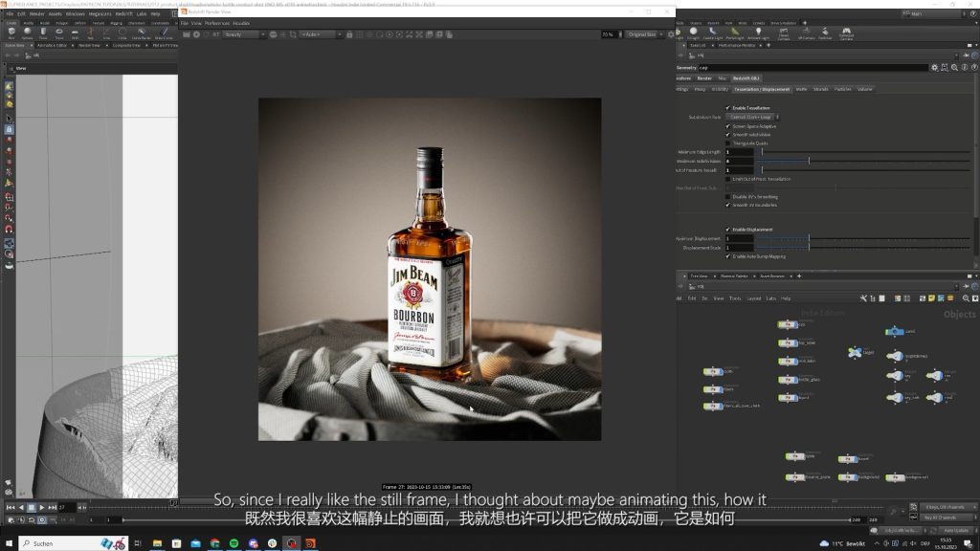Viewport: 980px width, 551px height.
Task: Switch to the Redshift OBJ tab
Action: pyautogui.click(x=746, y=78)
